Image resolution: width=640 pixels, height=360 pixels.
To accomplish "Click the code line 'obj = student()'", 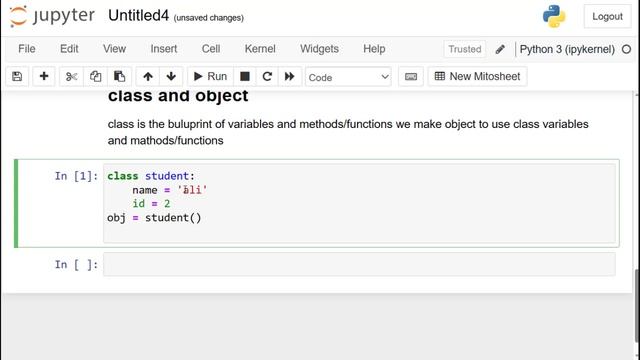I will 154,218.
